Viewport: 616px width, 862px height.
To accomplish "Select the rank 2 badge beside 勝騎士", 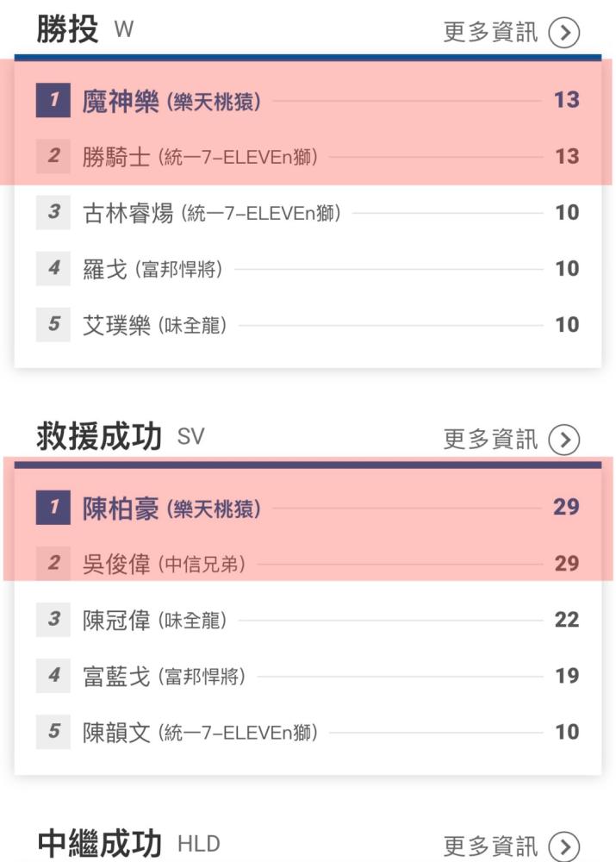I will coord(53,156).
